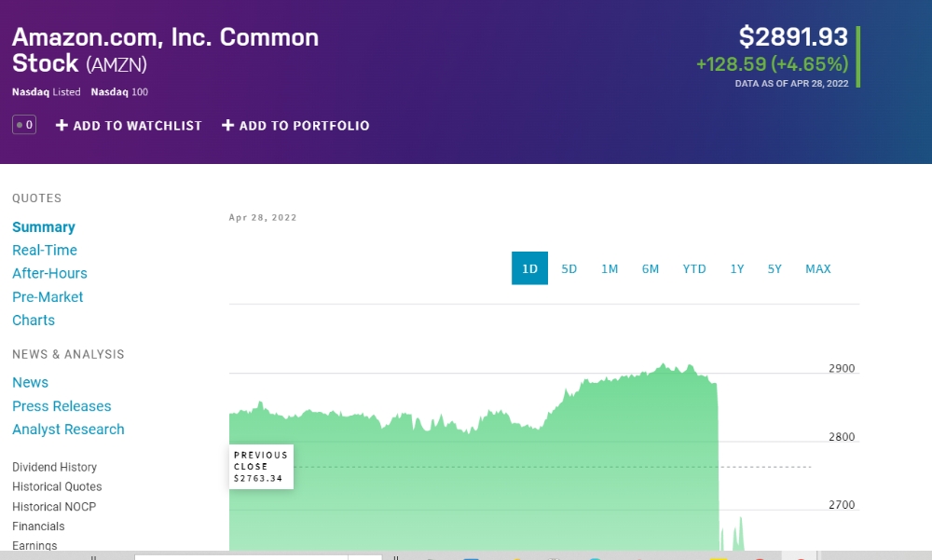Open Historical Quotes link

[57, 487]
